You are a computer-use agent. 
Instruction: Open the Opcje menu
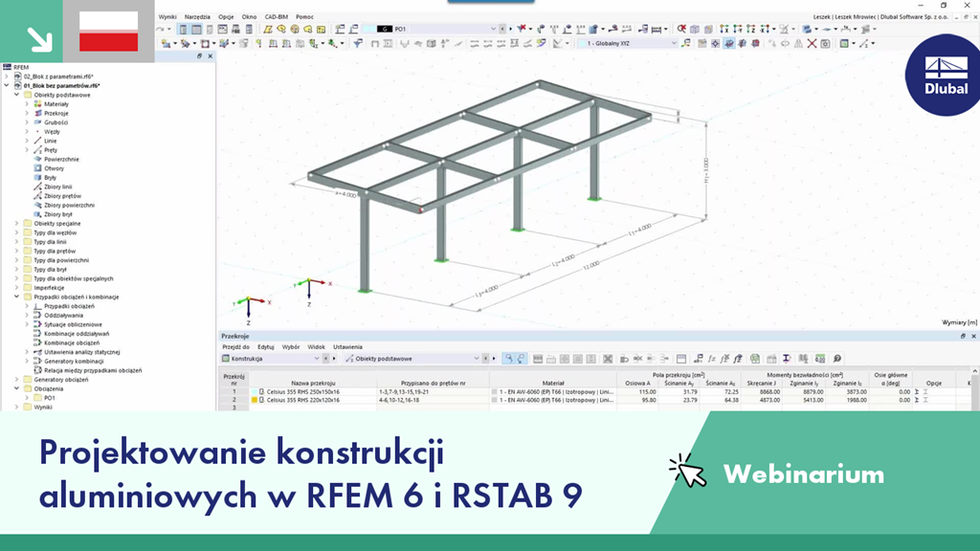[226, 17]
